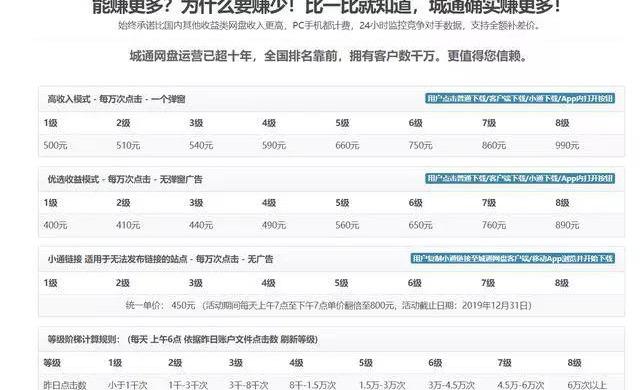Select the 3千-8千次 cell
The width and height of the screenshot is (640, 390).
point(249,385)
